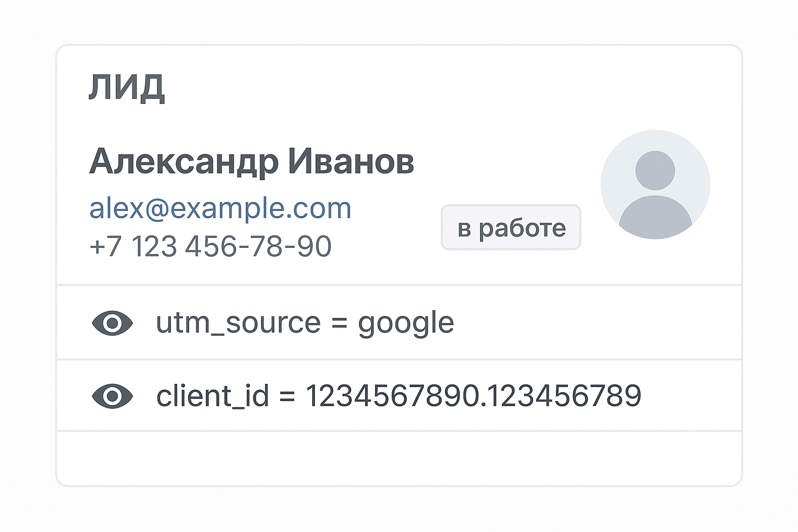Click the user avatar placeholder icon
798x532 pixels.
[x=655, y=184]
